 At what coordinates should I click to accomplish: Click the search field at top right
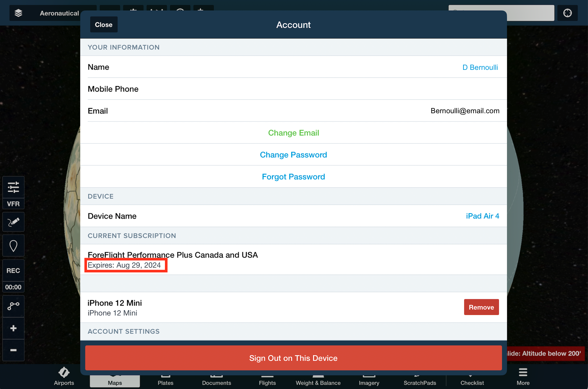point(531,13)
